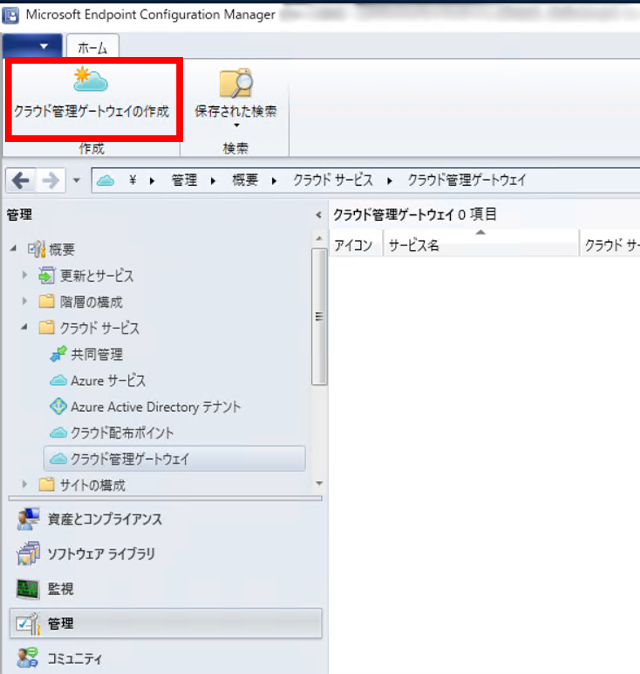Select クラウド配布ポイント node
640x674 pixels.
click(x=121, y=433)
